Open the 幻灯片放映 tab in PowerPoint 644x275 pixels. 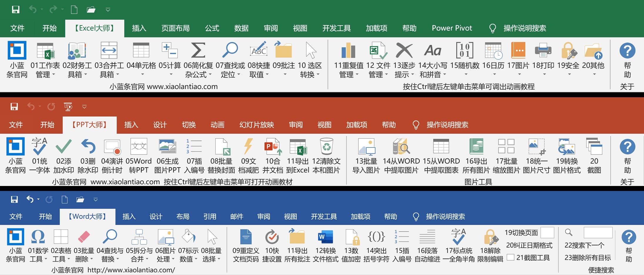256,125
